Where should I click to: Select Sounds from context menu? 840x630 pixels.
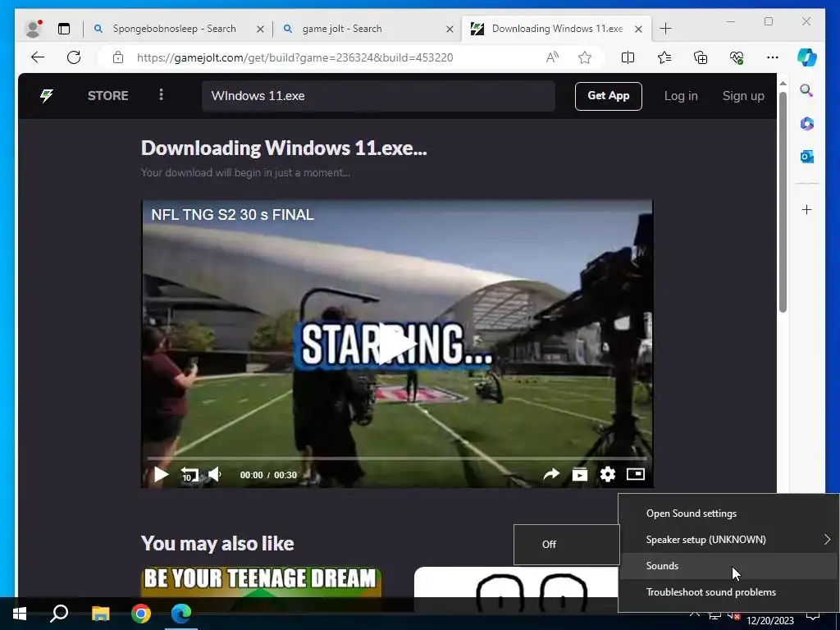click(728, 566)
